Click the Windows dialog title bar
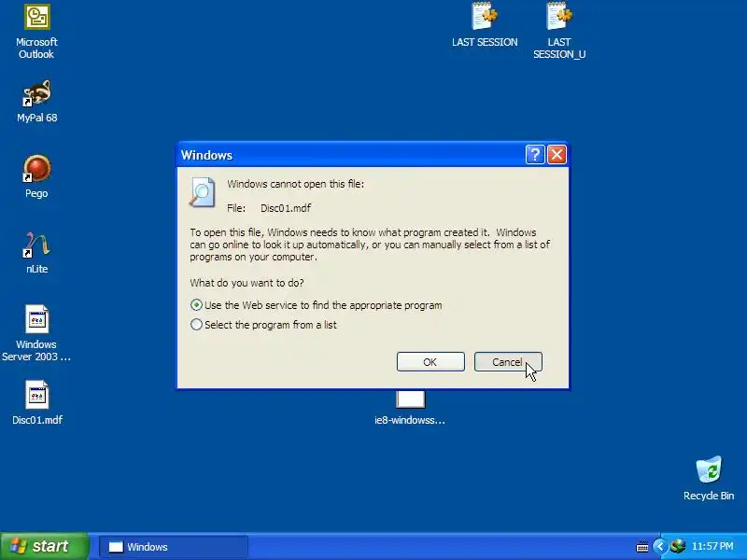Screen dimensions: 747x560 (352, 155)
